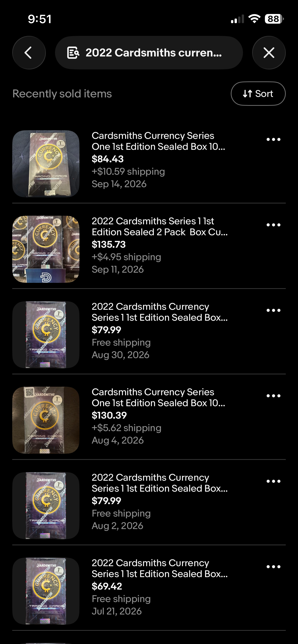Open more options for $69.42 listing
Screen dimensions: 298x644
click(x=274, y=567)
